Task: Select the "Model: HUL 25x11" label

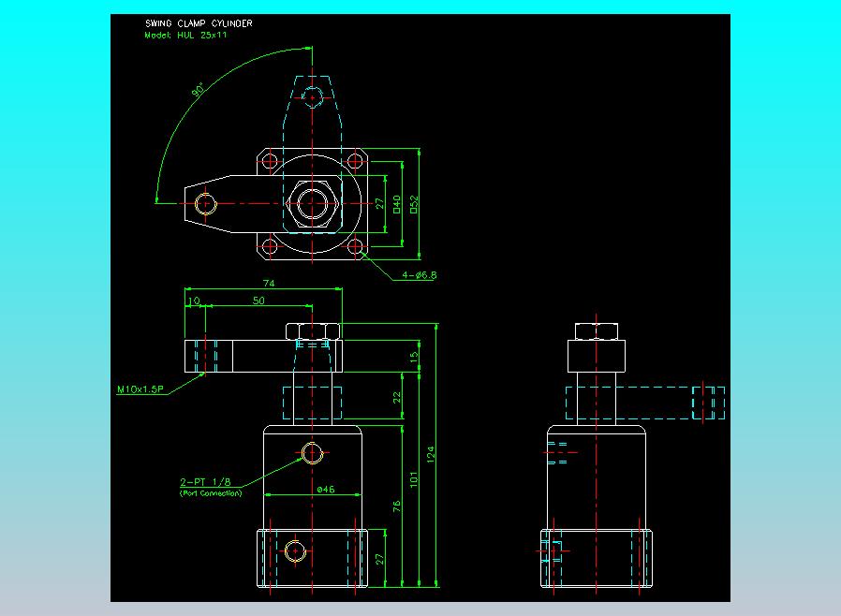Action: coord(185,35)
